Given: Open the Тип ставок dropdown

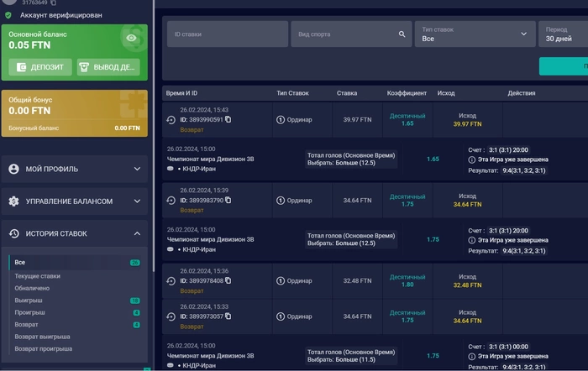Looking at the screenshot, I should [475, 34].
